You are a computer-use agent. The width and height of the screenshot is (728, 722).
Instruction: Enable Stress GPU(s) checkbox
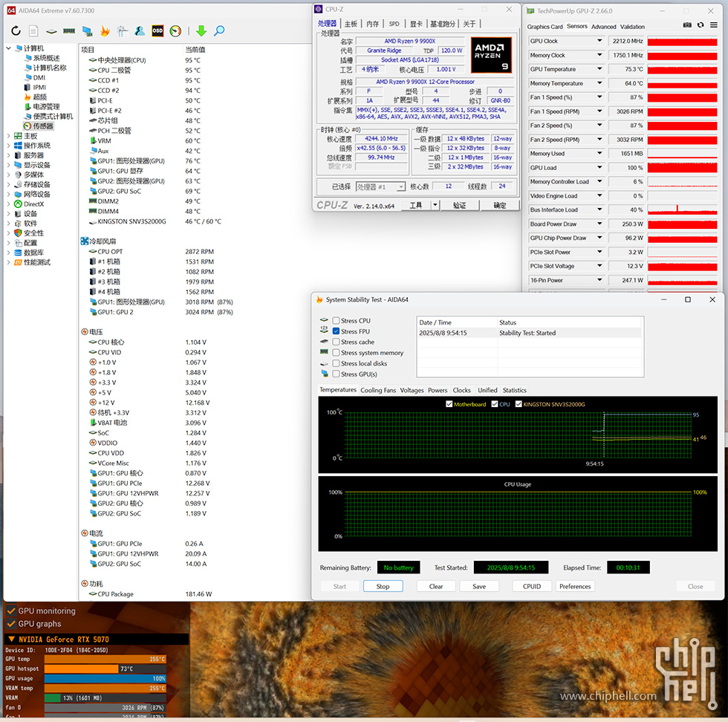[x=336, y=374]
